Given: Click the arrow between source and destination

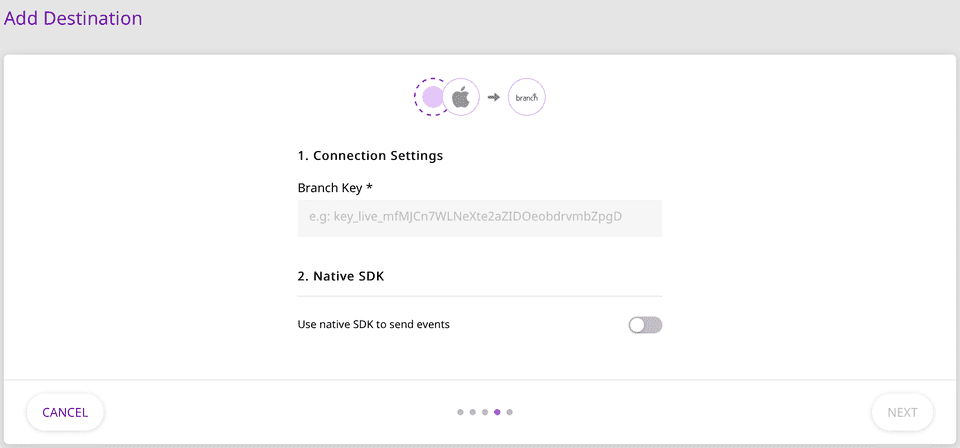Looking at the screenshot, I should [494, 98].
